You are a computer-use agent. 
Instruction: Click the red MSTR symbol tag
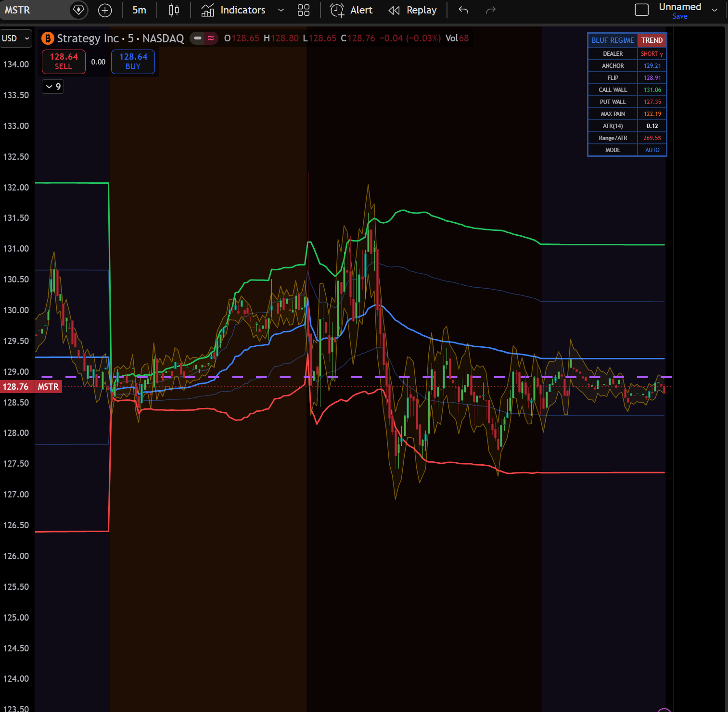tap(48, 387)
